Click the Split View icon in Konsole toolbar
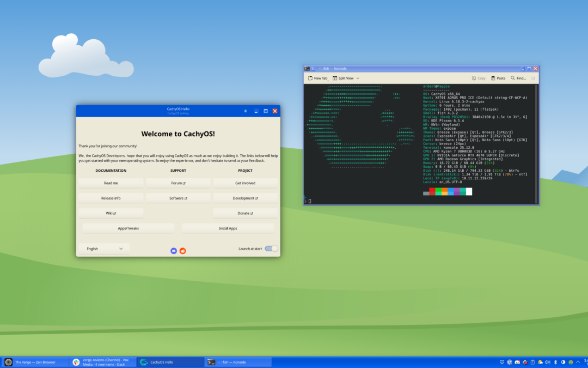 click(334, 78)
